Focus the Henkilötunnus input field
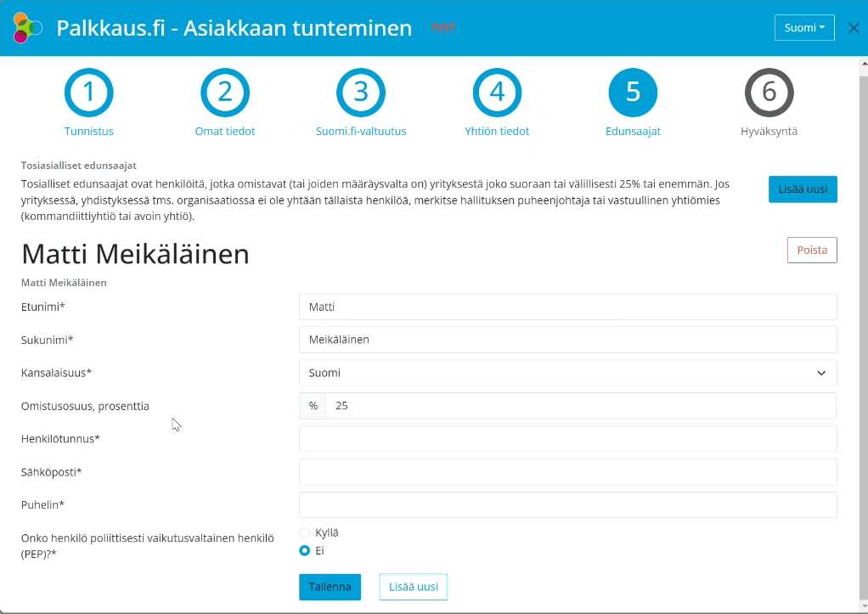 [567, 439]
